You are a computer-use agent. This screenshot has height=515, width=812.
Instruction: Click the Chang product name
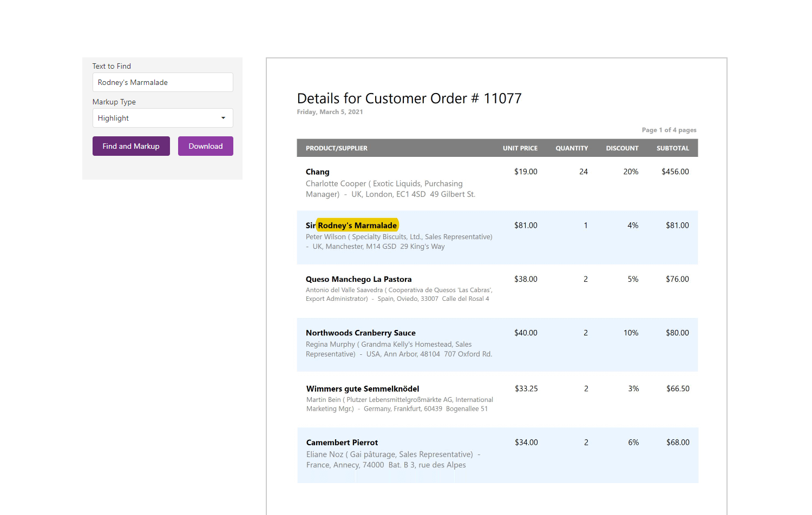317,172
